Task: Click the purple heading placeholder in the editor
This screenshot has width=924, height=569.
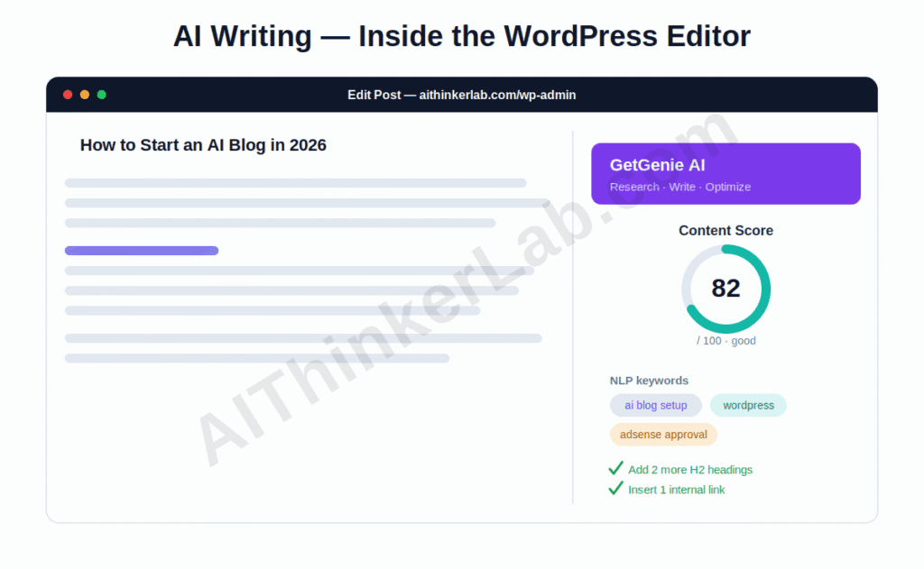Action: point(142,251)
